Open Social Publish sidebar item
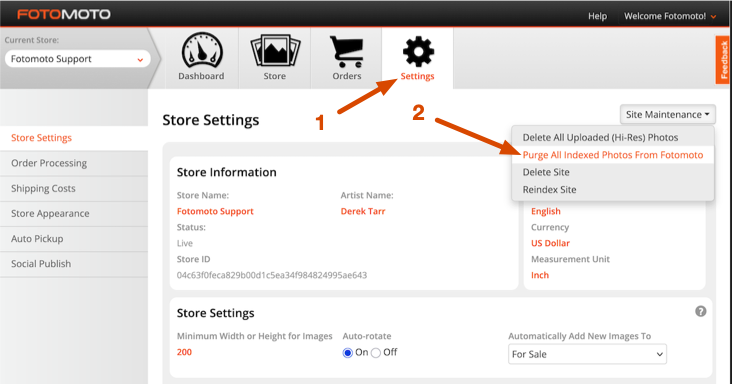Image resolution: width=732 pixels, height=384 pixels. [74, 264]
